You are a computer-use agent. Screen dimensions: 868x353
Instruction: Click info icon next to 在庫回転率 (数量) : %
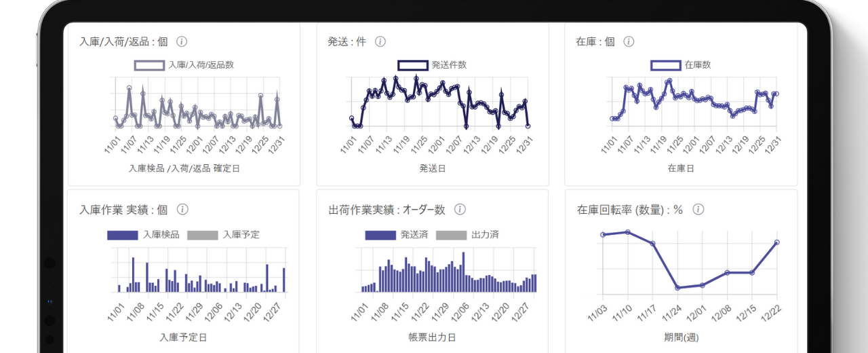click(x=698, y=210)
